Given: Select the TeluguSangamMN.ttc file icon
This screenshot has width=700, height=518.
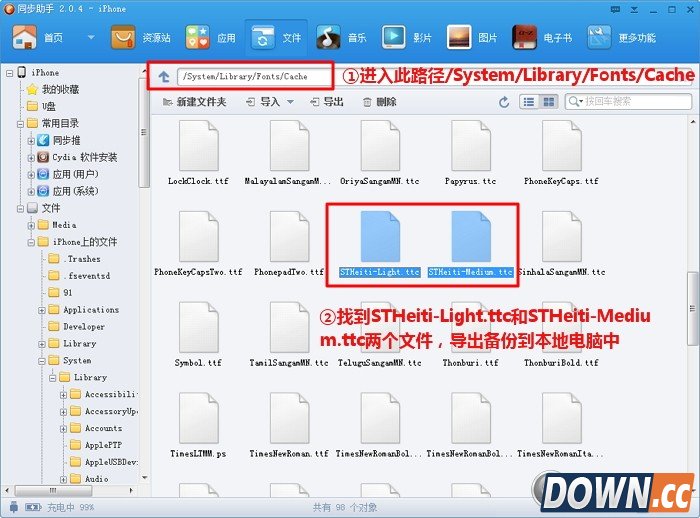Looking at the screenshot, I should point(380,327).
